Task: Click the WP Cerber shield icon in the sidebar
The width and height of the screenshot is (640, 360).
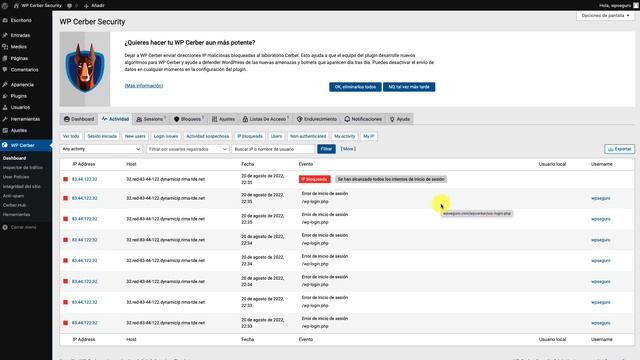Action: click(5, 145)
